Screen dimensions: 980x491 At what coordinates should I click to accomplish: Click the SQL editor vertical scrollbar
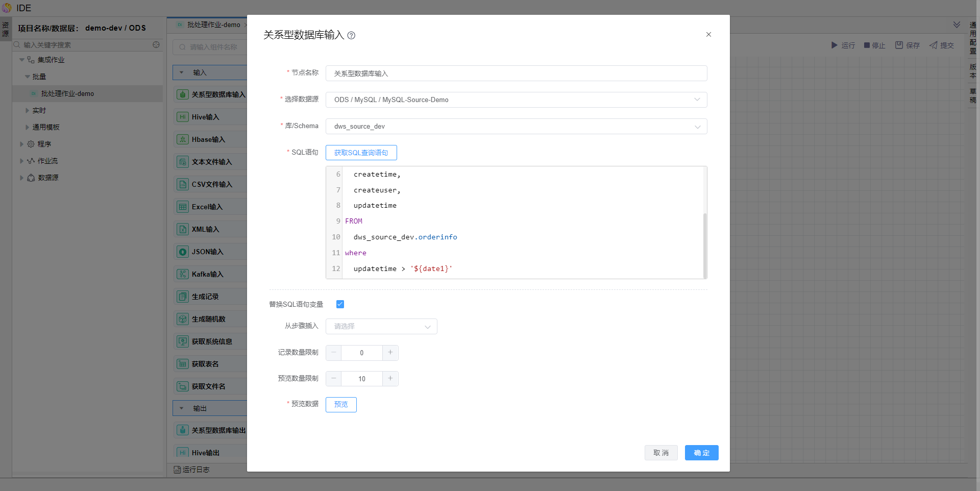pos(705,245)
